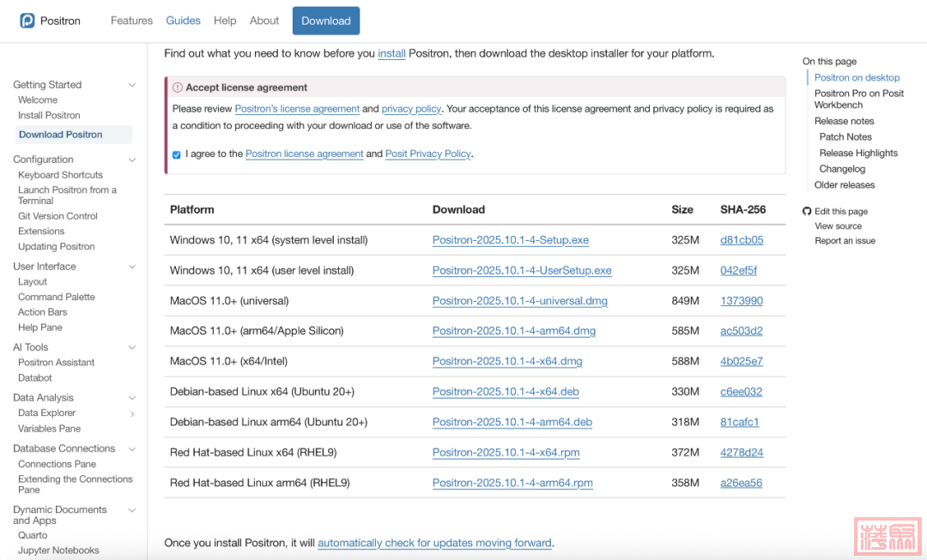Click the GitHub icon beside Edit this page
The width and height of the screenshot is (927, 560).
click(x=807, y=211)
